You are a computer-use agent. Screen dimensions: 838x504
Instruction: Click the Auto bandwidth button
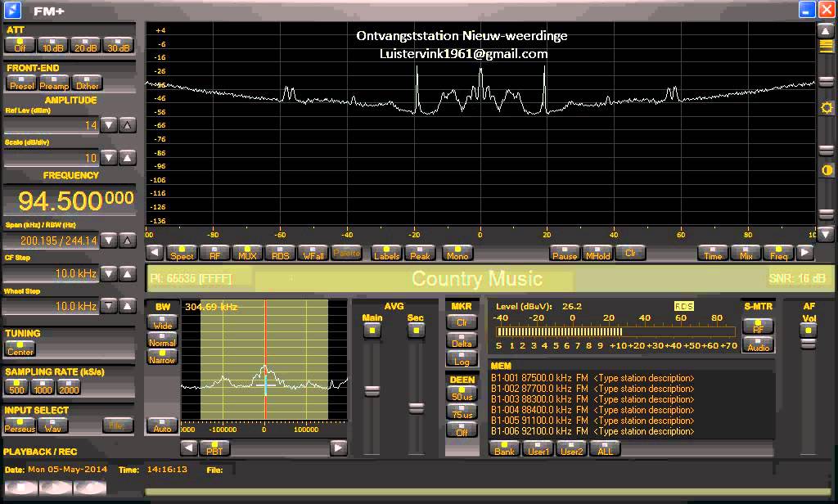point(163,425)
